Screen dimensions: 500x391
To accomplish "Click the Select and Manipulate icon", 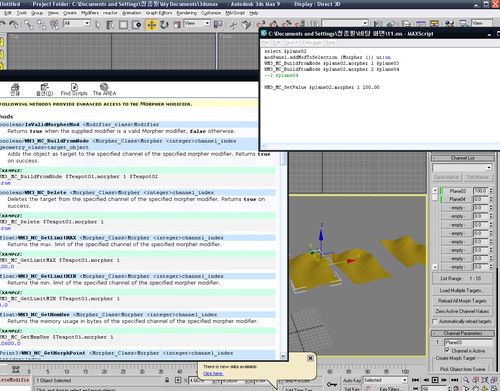I will (233, 24).
